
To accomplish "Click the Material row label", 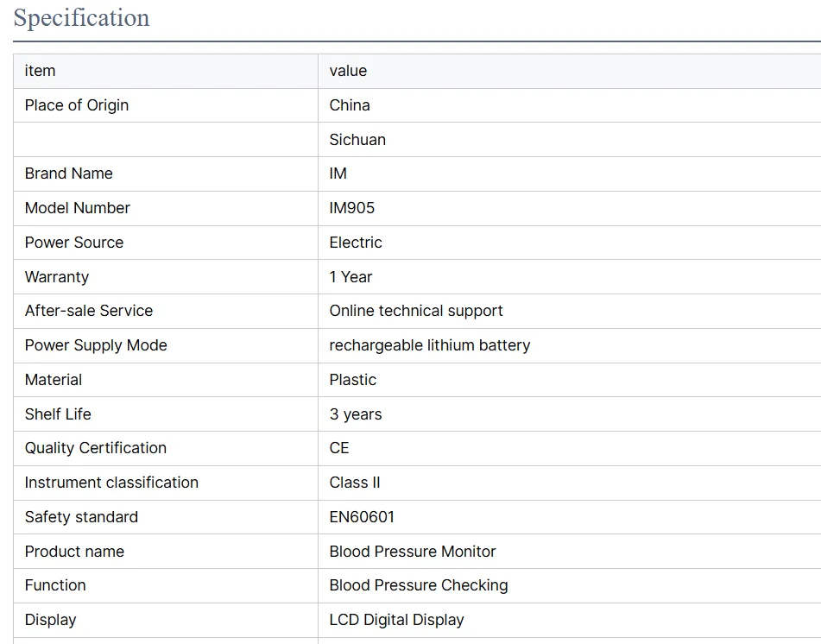I will click(54, 380).
